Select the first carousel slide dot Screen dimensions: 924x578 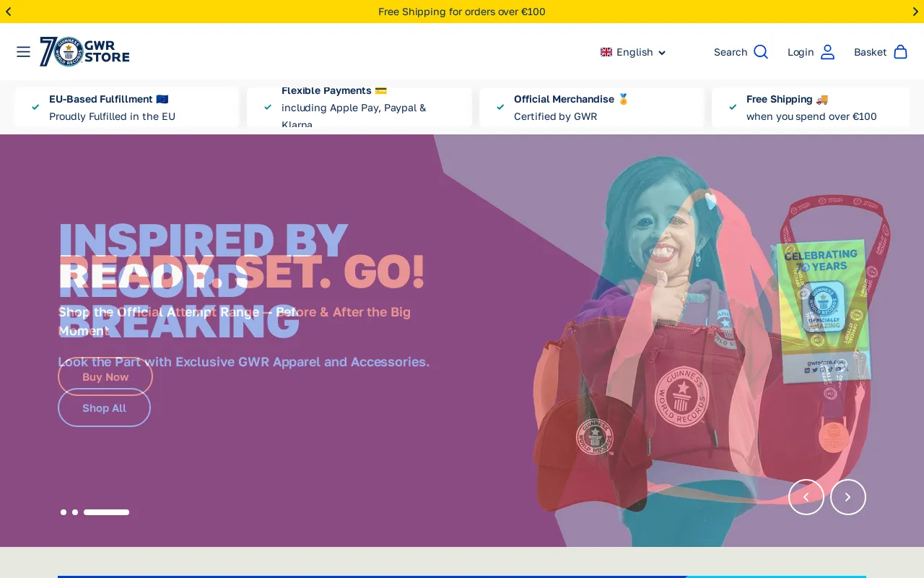[x=64, y=512]
